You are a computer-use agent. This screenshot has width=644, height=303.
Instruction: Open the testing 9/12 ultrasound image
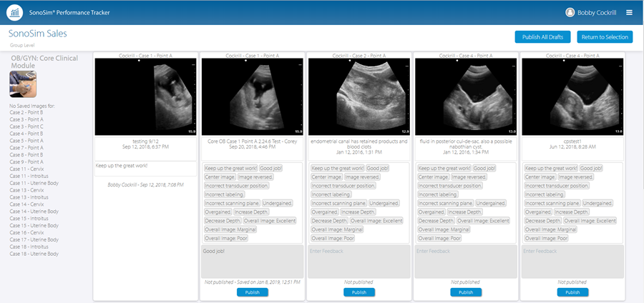145,96
